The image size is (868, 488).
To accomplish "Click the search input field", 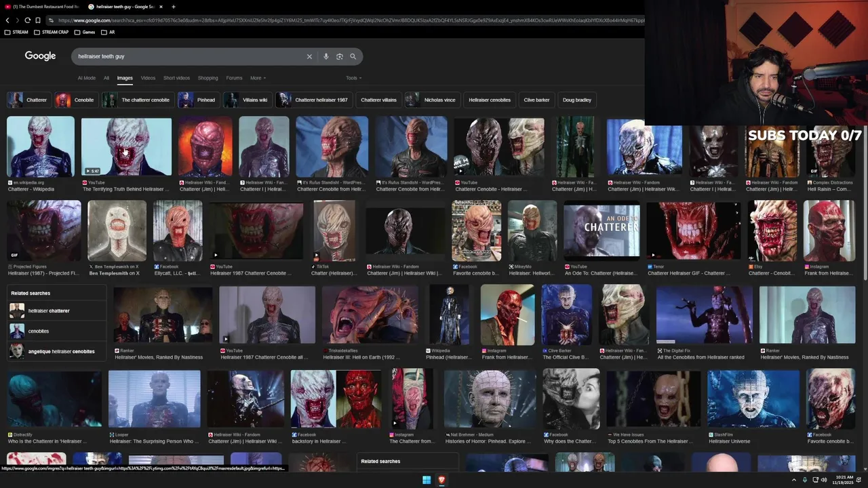I will pos(190,56).
